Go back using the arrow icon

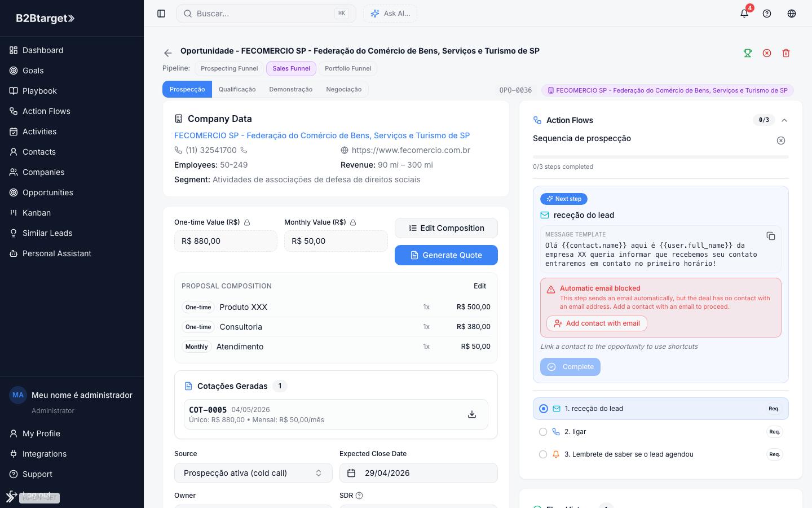click(x=168, y=53)
